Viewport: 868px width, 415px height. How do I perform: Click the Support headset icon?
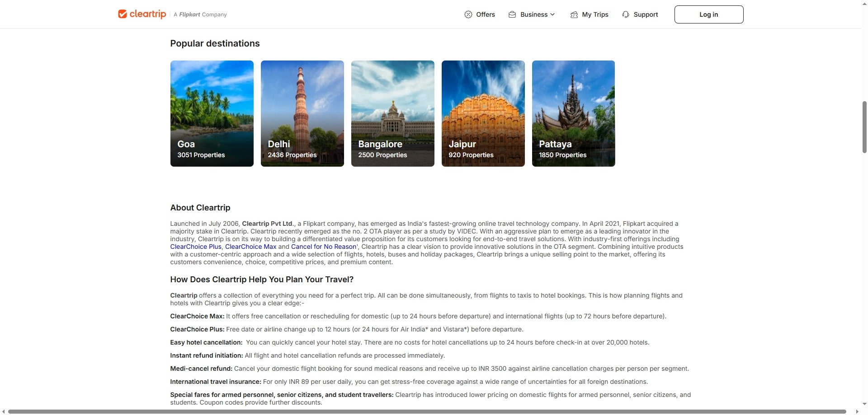[626, 14]
